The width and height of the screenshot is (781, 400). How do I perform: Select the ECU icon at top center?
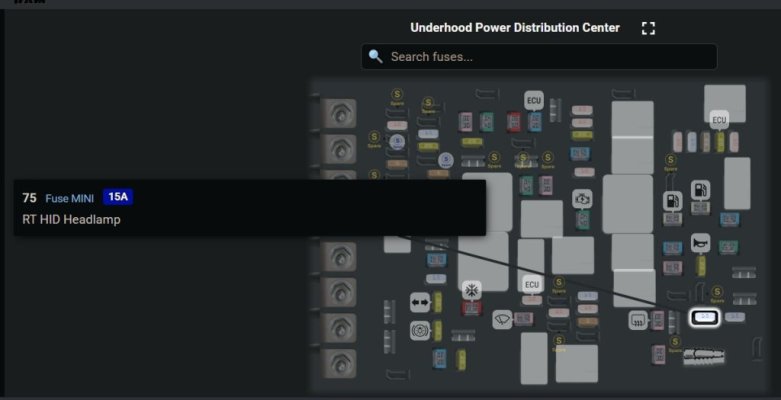[x=533, y=101]
